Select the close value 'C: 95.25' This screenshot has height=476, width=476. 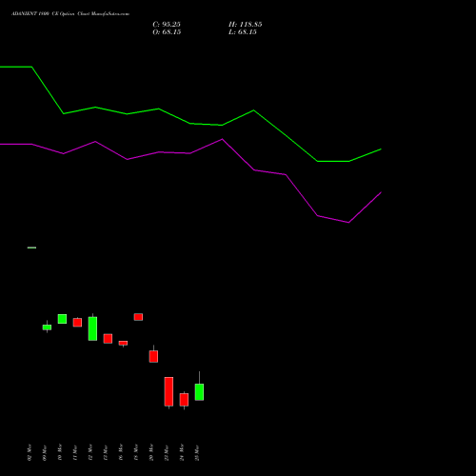167,25
